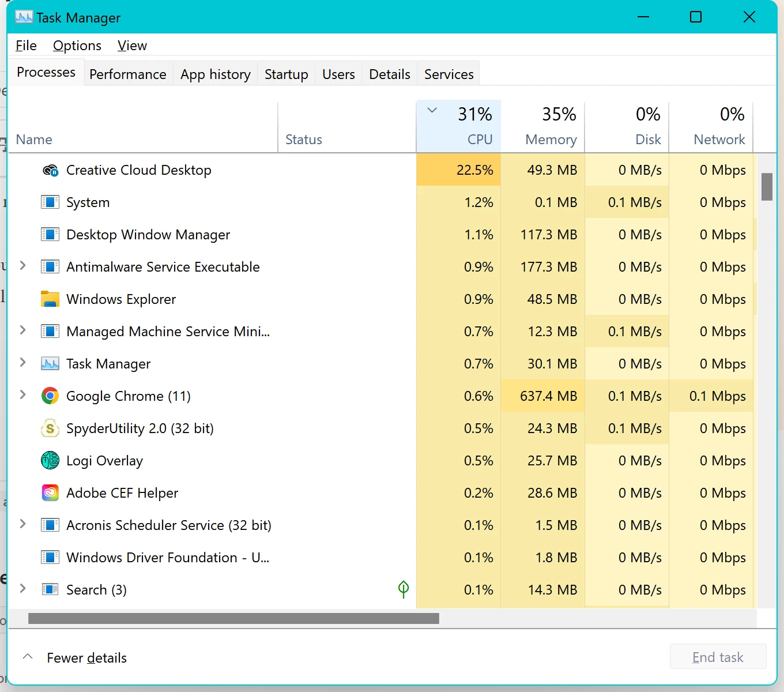The image size is (784, 692).
Task: Select Windows Driver Foundation process name
Action: pos(168,558)
